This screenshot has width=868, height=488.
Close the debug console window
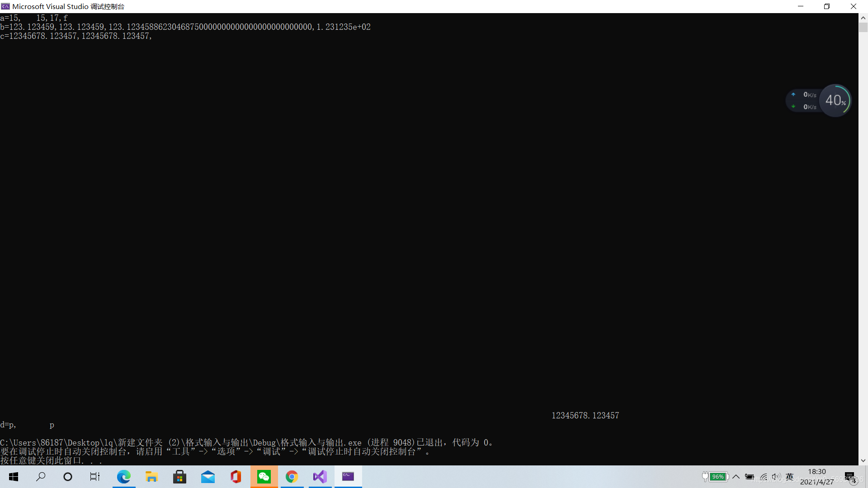854,6
